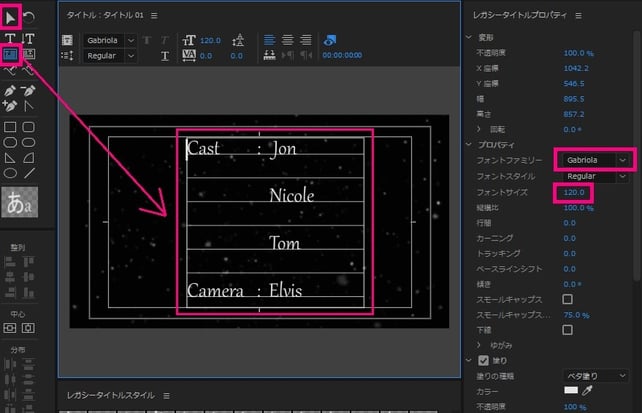The height and width of the screenshot is (413, 642).
Task: Toggle the 下線 underline checkbox
Action: (x=568, y=329)
